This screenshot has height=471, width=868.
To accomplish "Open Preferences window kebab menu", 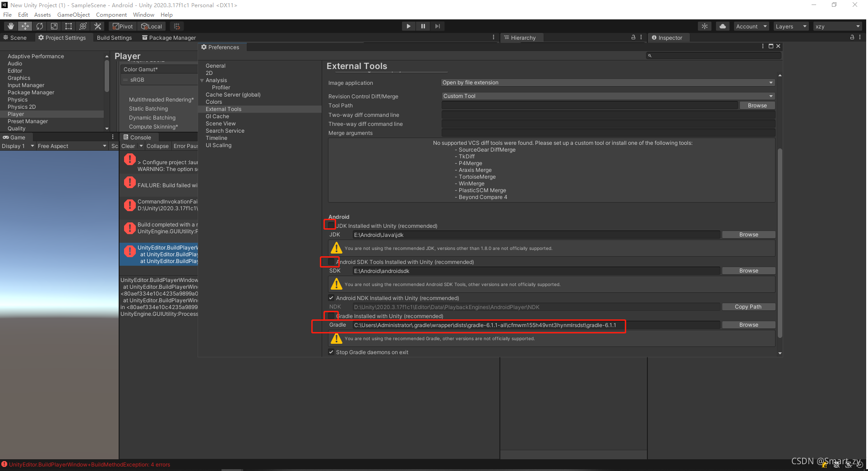I will point(763,46).
